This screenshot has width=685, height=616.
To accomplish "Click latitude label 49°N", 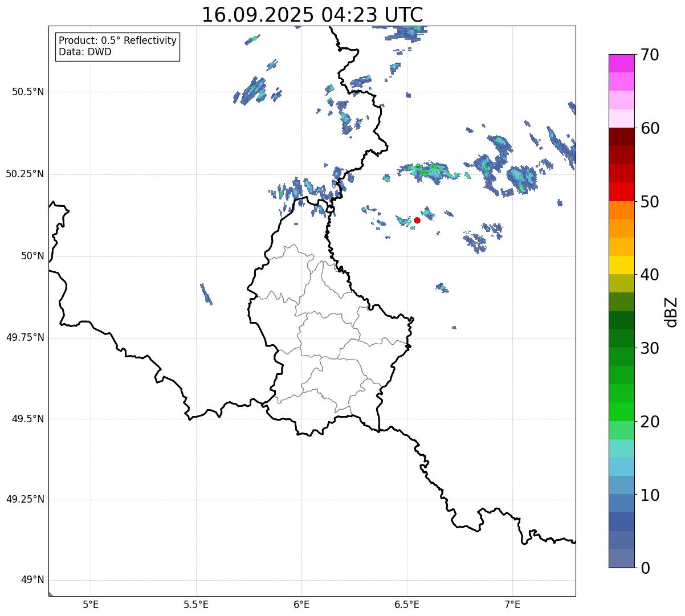I will [32, 580].
